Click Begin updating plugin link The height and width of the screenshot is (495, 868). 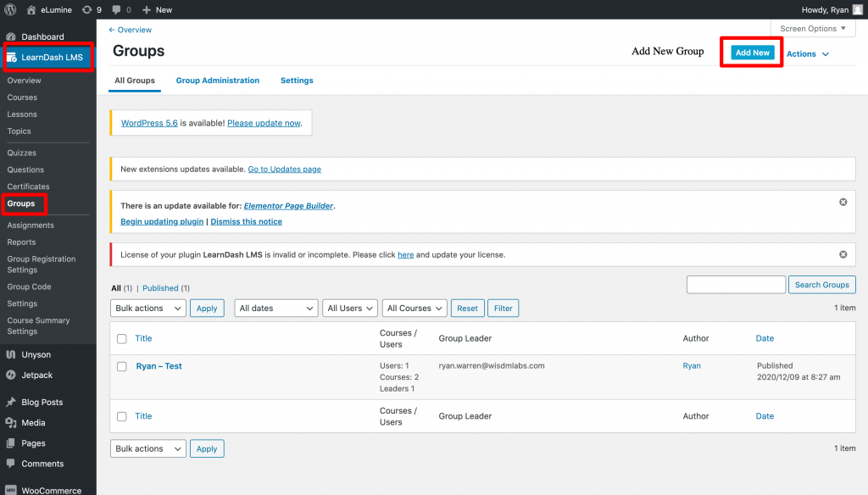pos(162,221)
